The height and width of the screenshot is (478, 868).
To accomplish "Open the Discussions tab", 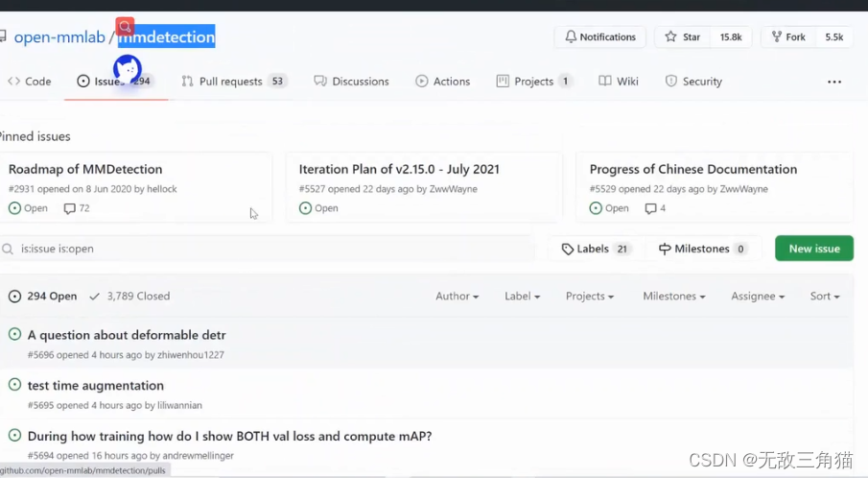I will tap(352, 82).
